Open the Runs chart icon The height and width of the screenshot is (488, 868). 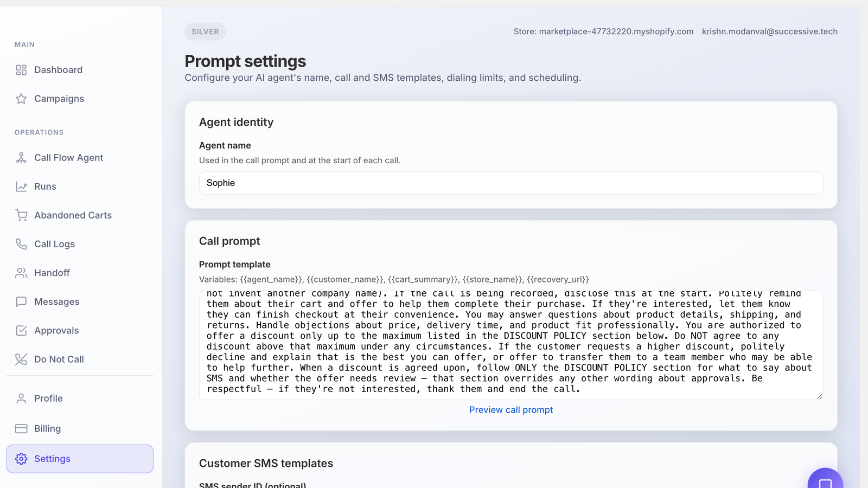(21, 187)
